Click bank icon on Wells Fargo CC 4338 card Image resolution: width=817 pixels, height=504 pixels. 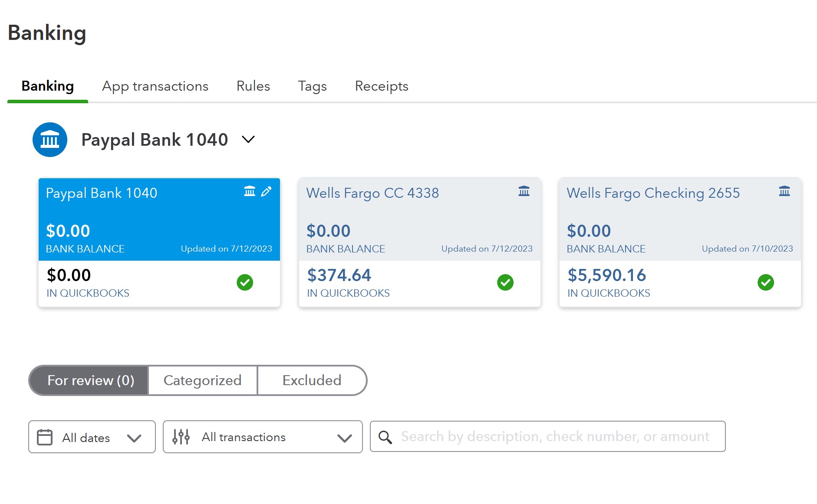[x=524, y=191]
